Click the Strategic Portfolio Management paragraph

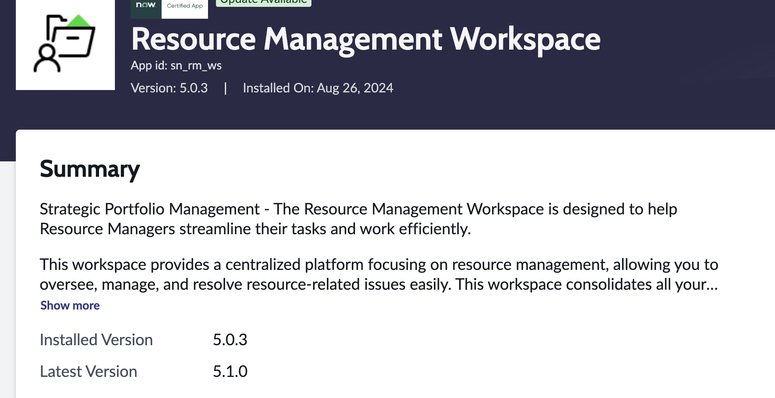[x=358, y=219]
